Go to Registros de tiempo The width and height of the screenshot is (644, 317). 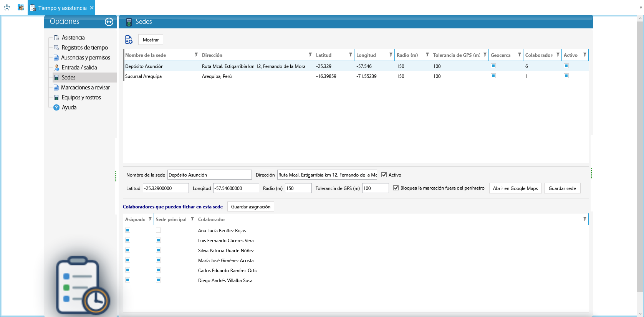[85, 48]
